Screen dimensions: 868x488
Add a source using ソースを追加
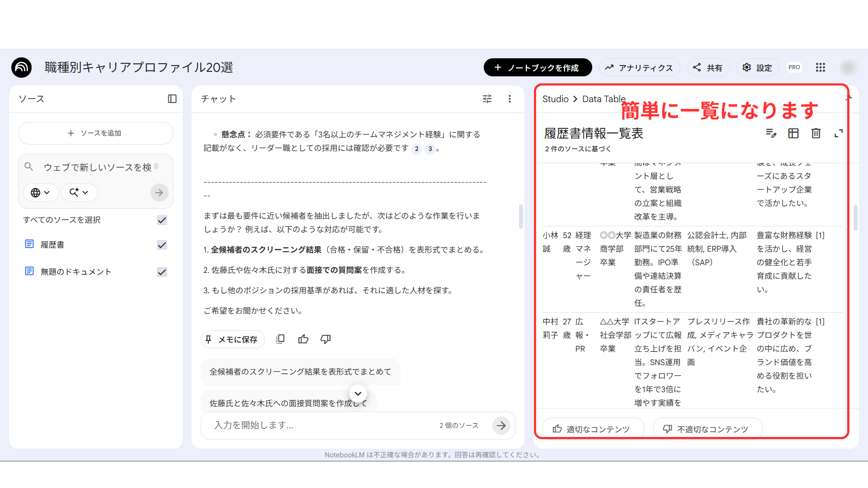[95, 133]
